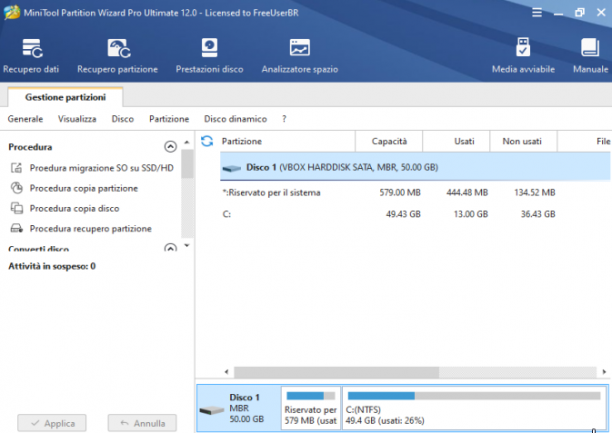Click the refresh icon beside Partizione
Viewport: 612px width, 433px height.
(x=207, y=141)
